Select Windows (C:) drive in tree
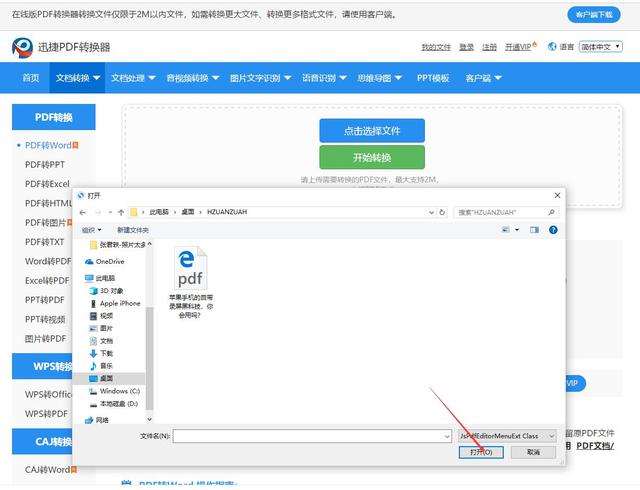Viewport: 640px width, 490px height. coord(114,391)
